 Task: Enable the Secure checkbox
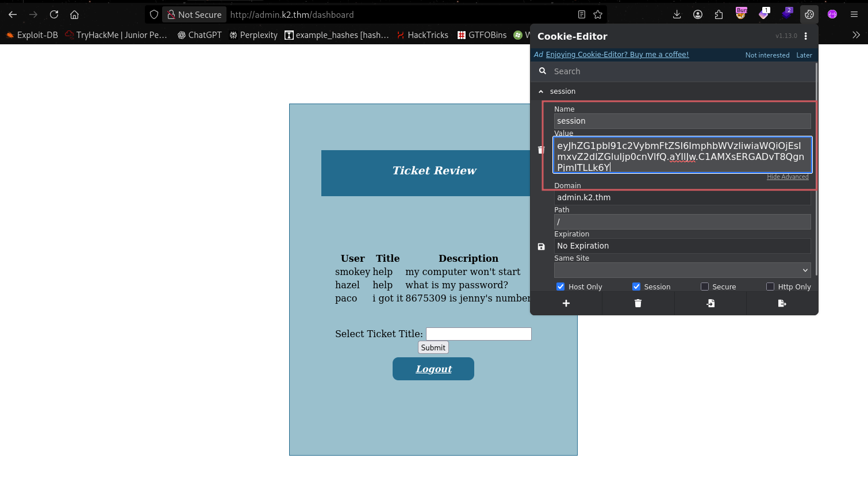[x=705, y=287]
